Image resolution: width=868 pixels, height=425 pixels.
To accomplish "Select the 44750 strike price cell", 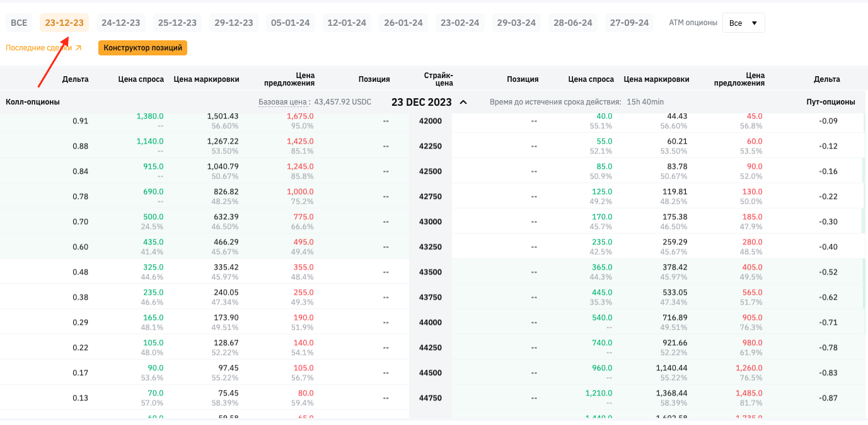I will point(431,398).
